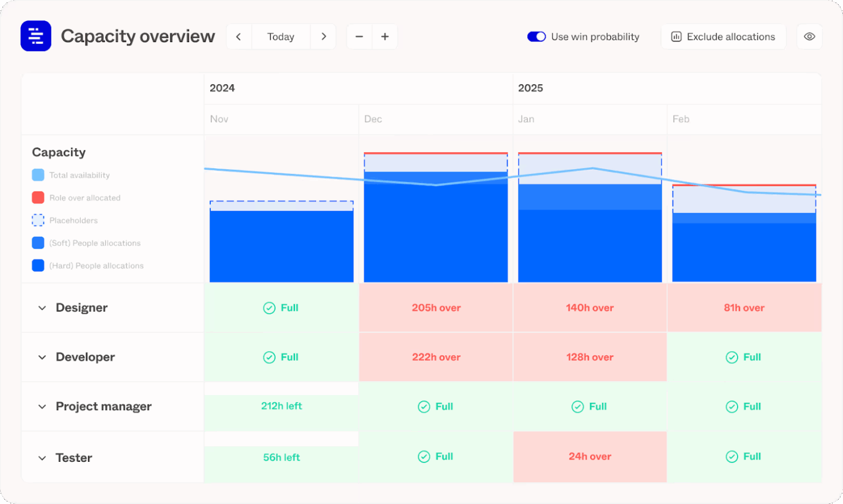The height and width of the screenshot is (504, 843).
Task: Click Designer's 205h over December cell
Action: [435, 308]
